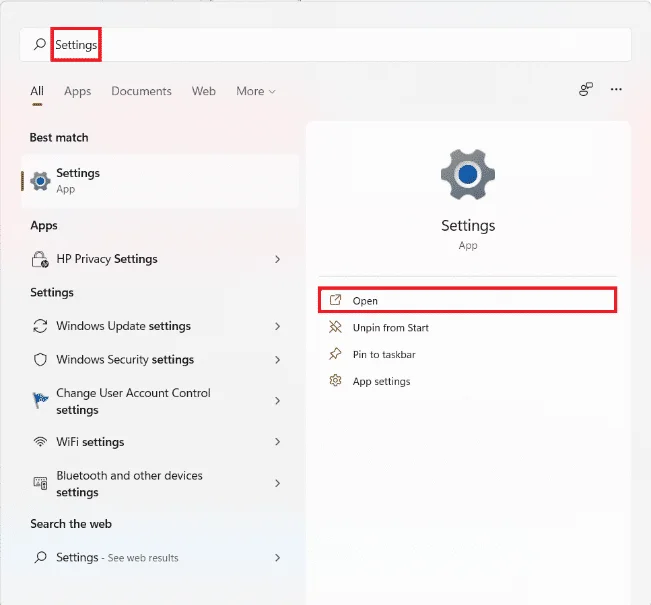Open the account/feedback people icon
Image resolution: width=651 pixels, height=605 pixels.
click(x=586, y=89)
